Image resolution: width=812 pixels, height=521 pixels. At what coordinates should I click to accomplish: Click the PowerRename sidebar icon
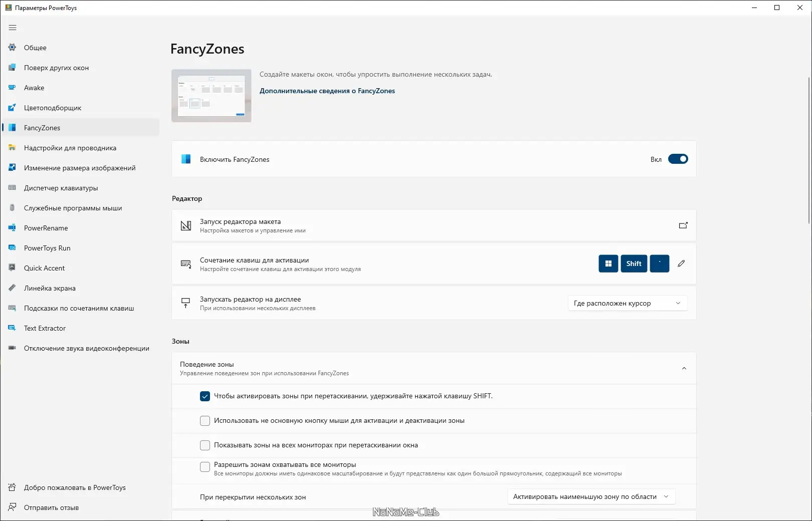tap(12, 228)
